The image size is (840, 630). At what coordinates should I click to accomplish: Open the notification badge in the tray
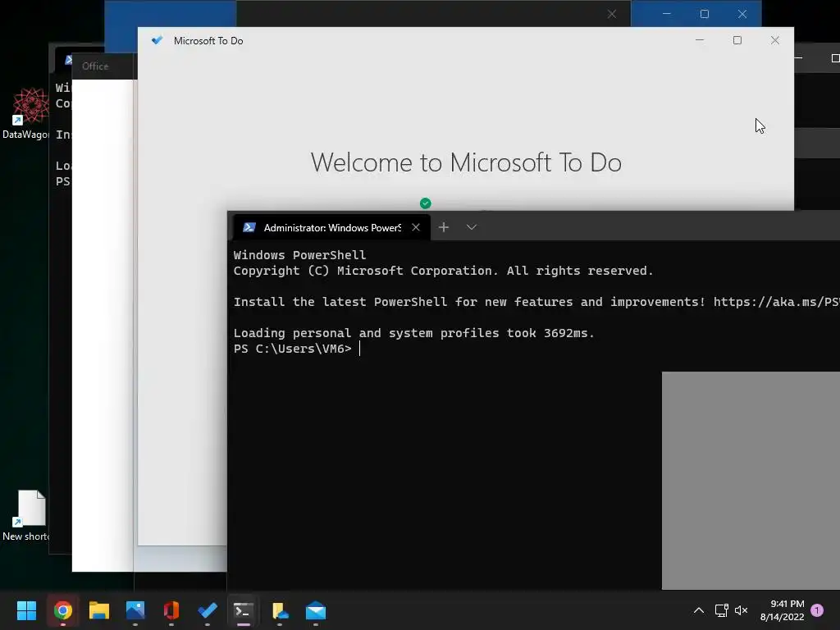pyautogui.click(x=817, y=610)
